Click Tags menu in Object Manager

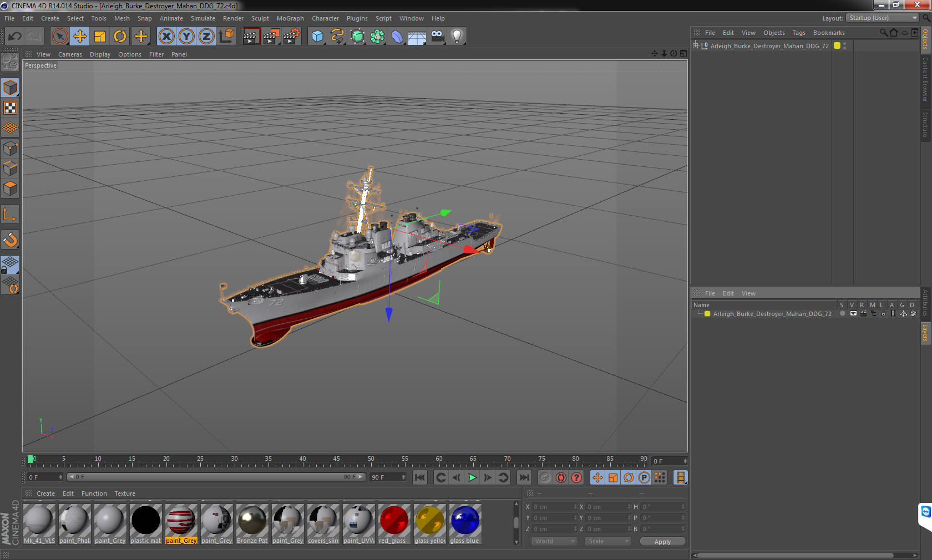pyautogui.click(x=798, y=33)
